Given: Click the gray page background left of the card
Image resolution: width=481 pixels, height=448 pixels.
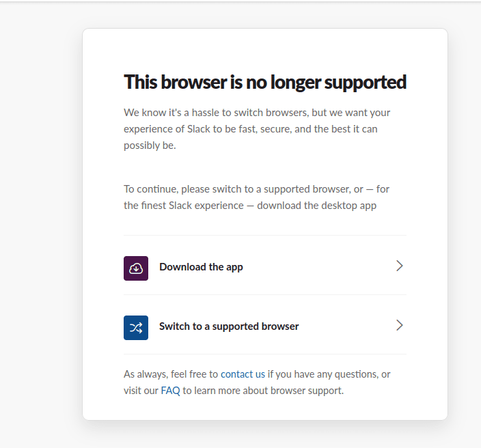Looking at the screenshot, I should pyautogui.click(x=41, y=225).
